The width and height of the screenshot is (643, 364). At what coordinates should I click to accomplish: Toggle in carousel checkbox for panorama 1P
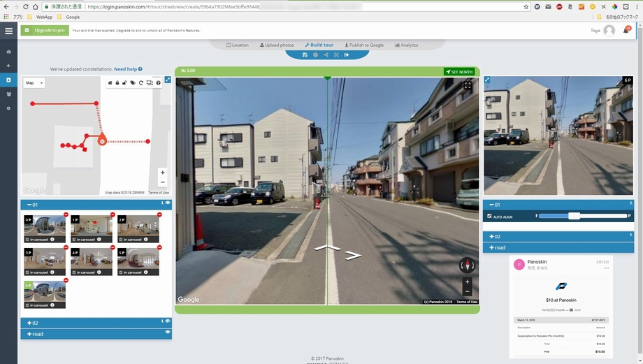tap(74, 240)
